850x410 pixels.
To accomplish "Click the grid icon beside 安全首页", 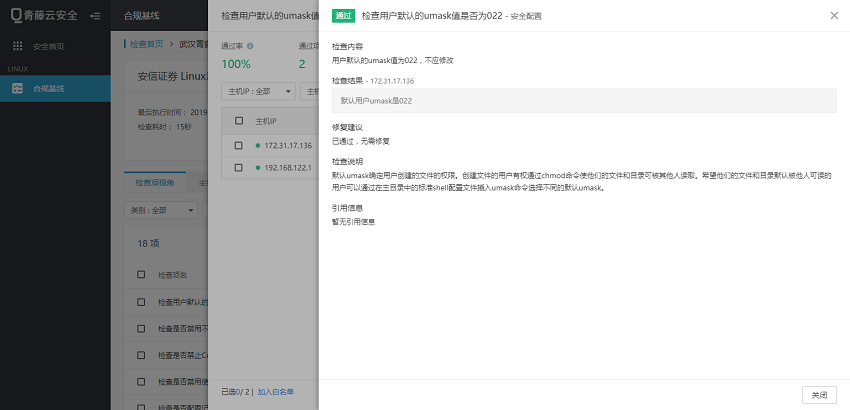I will 17,47.
